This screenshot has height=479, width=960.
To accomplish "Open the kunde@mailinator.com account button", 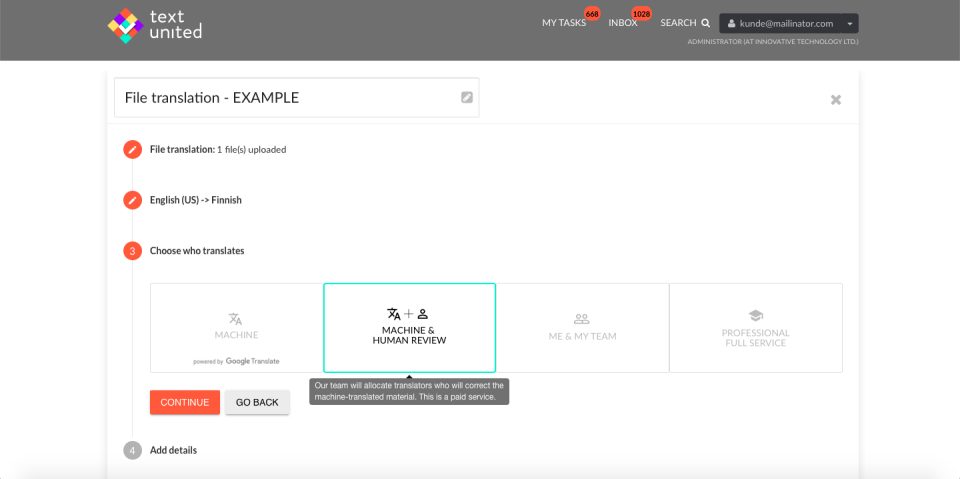I will click(780, 23).
